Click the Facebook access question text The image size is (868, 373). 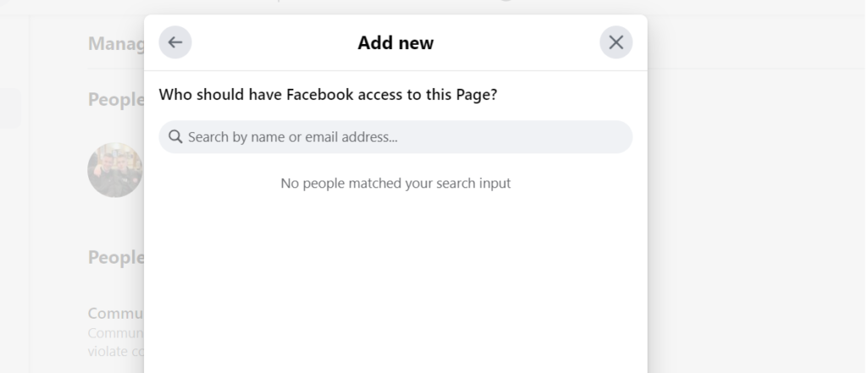[x=328, y=95]
